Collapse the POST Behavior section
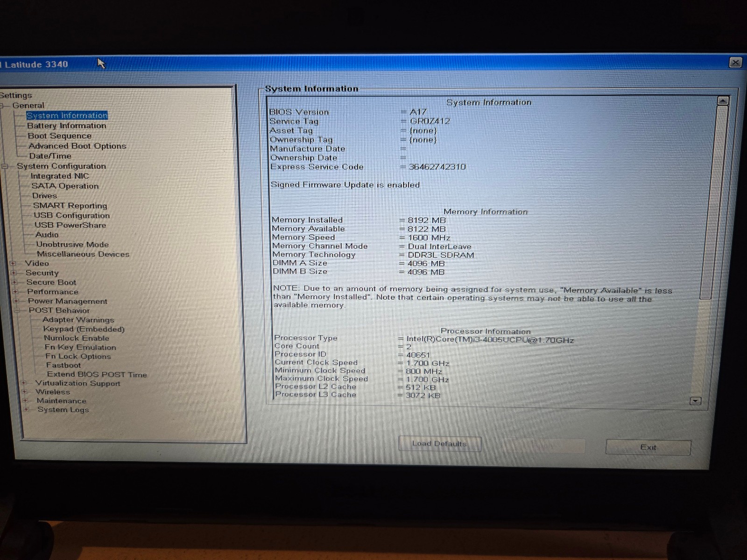 17,310
